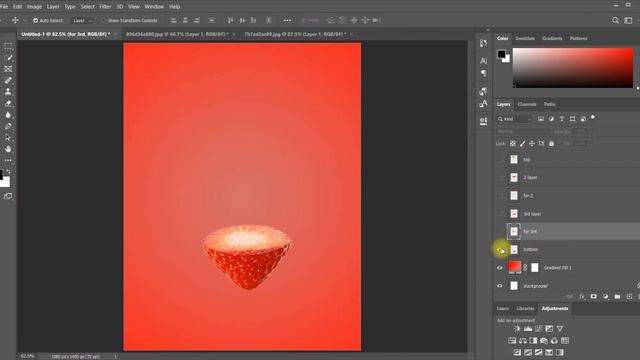The width and height of the screenshot is (640, 360).
Task: Select the Hand tool in the toolbar
Action: (8, 149)
